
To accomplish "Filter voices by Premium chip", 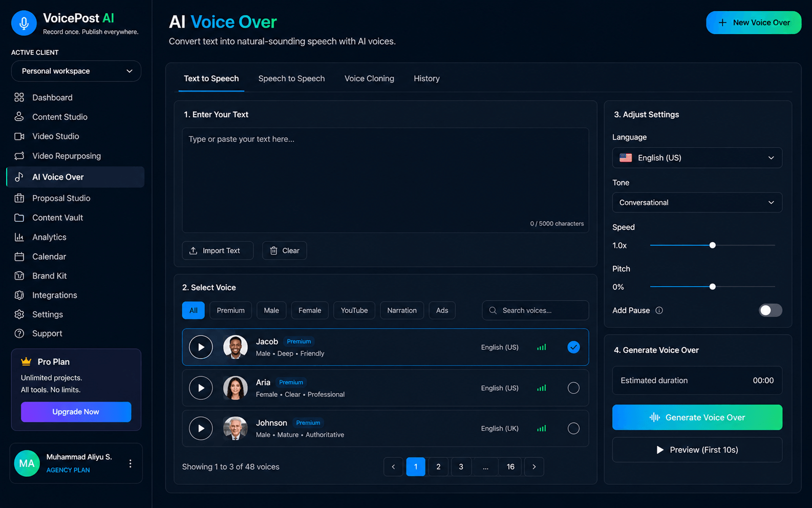I will [x=230, y=310].
